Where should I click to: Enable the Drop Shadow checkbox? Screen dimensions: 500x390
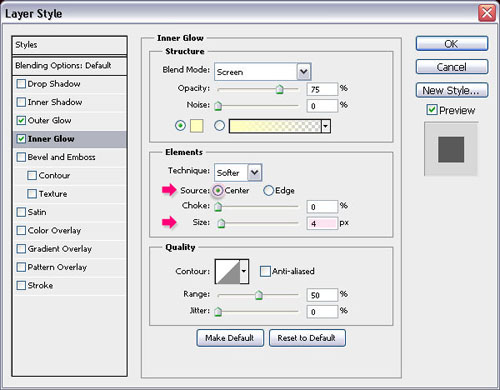[x=21, y=84]
